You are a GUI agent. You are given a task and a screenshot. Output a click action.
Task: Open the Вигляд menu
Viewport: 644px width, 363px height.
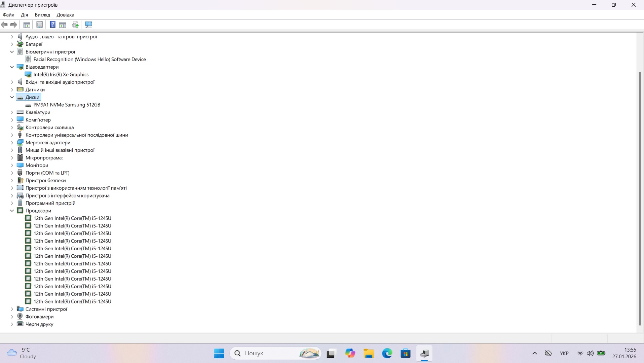click(x=42, y=15)
